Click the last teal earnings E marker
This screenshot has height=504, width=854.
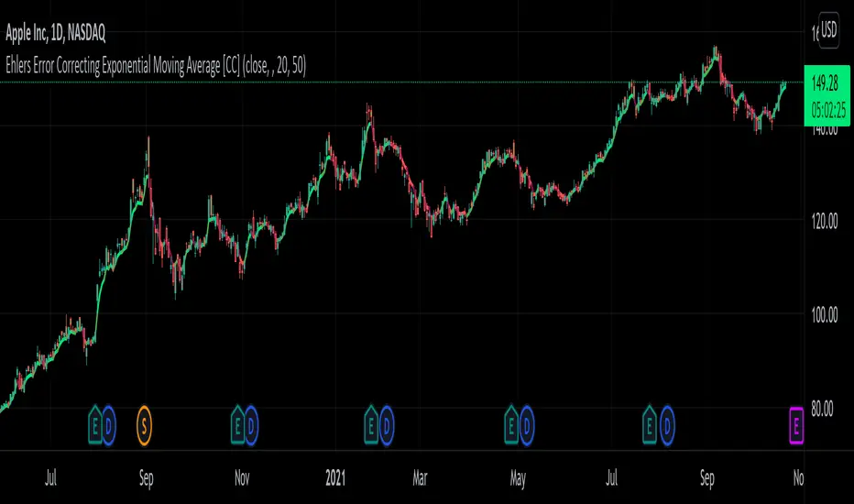tap(650, 425)
